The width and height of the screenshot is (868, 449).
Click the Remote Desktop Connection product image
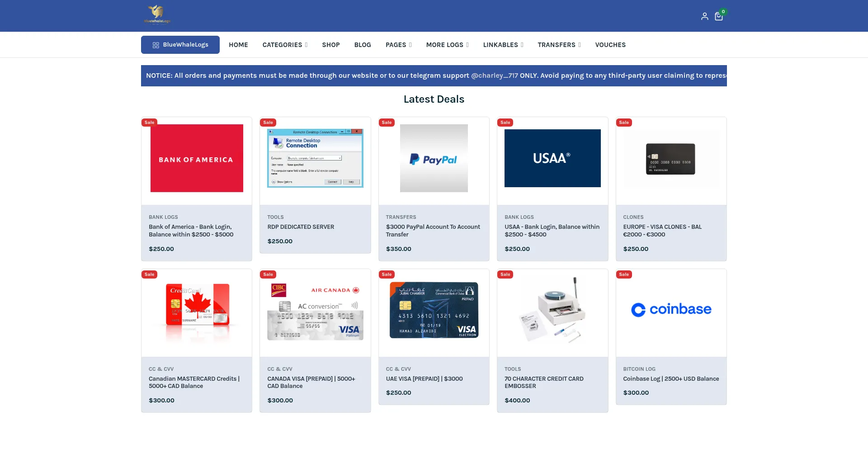point(315,158)
